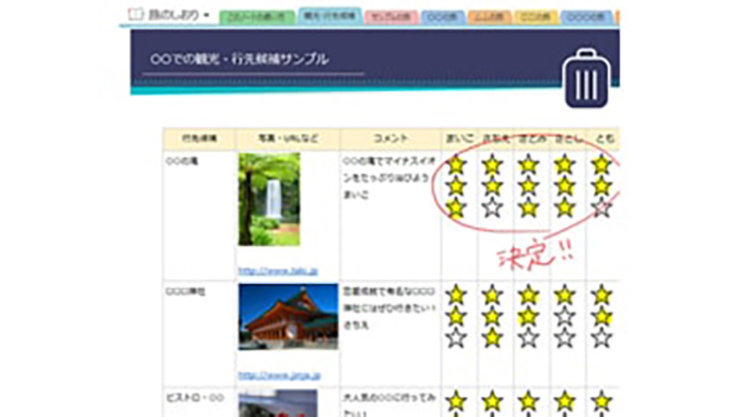This screenshot has height=417, width=740.
Task: Click empty third star, second rating column, waterfall row
Action: [492, 208]
